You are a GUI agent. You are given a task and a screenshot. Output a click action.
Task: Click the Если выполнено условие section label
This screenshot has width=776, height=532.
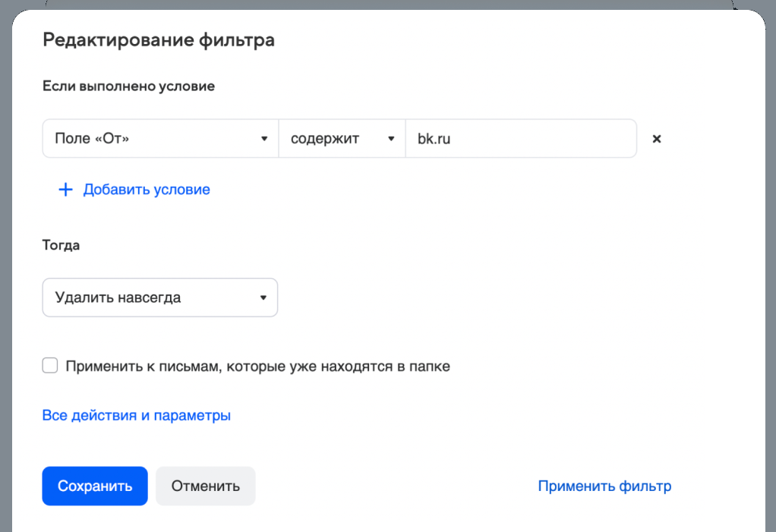click(x=128, y=87)
